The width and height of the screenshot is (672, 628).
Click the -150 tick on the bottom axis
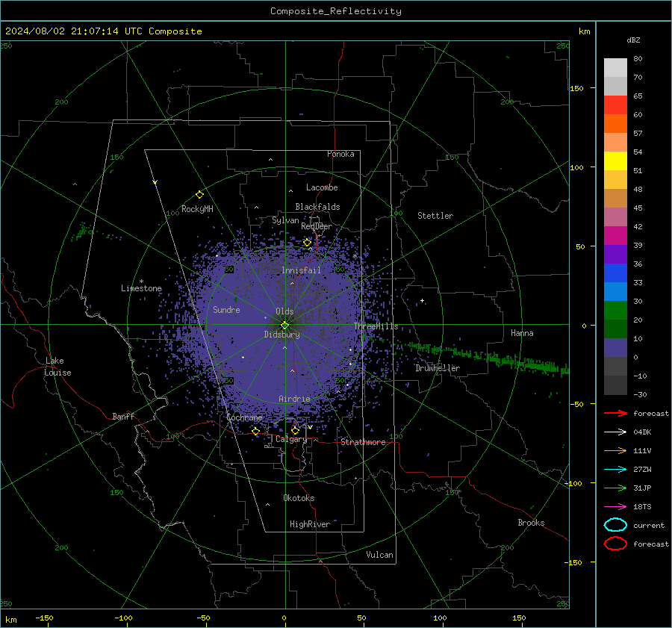pyautogui.click(x=44, y=618)
